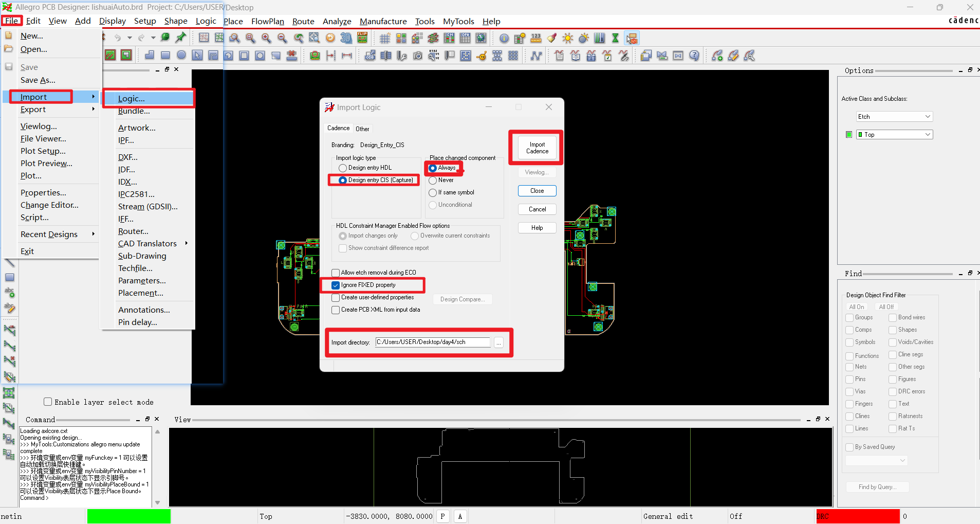Click the undo arrow icon
Image resolution: width=980 pixels, height=524 pixels.
click(118, 38)
